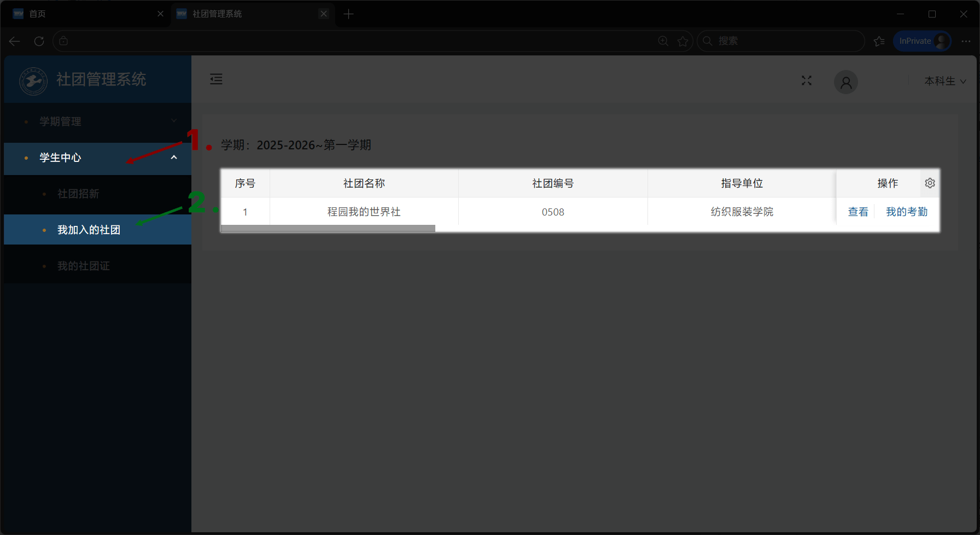The width and height of the screenshot is (980, 535).
Task: Switch to the 首页 browser tab
Action: [x=82, y=14]
